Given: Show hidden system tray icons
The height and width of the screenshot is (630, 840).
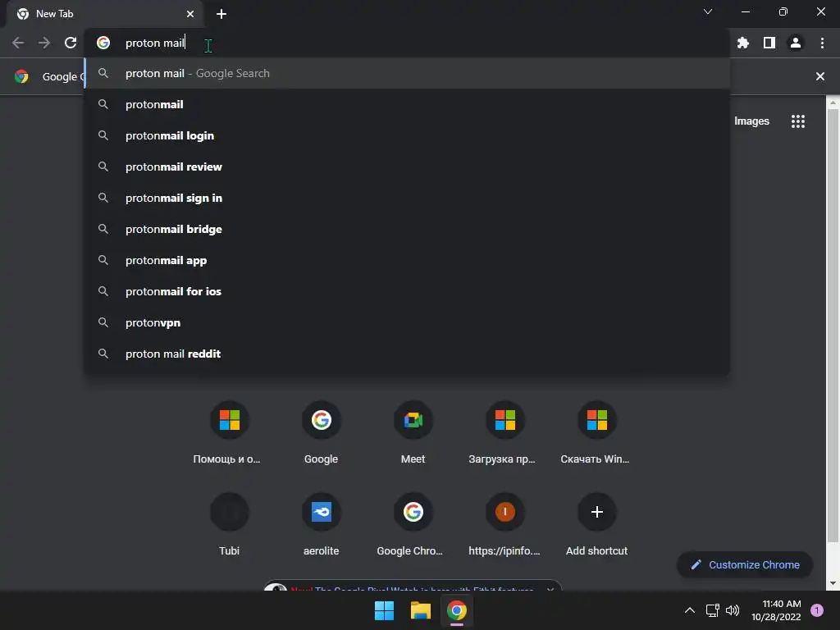Looking at the screenshot, I should click(690, 610).
